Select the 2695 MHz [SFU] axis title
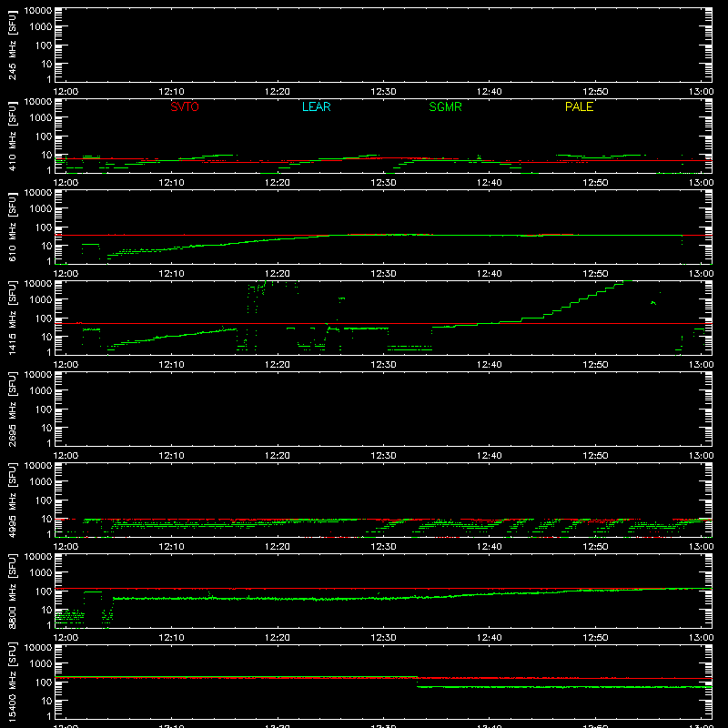This screenshot has width=728, height=728. click(x=13, y=409)
